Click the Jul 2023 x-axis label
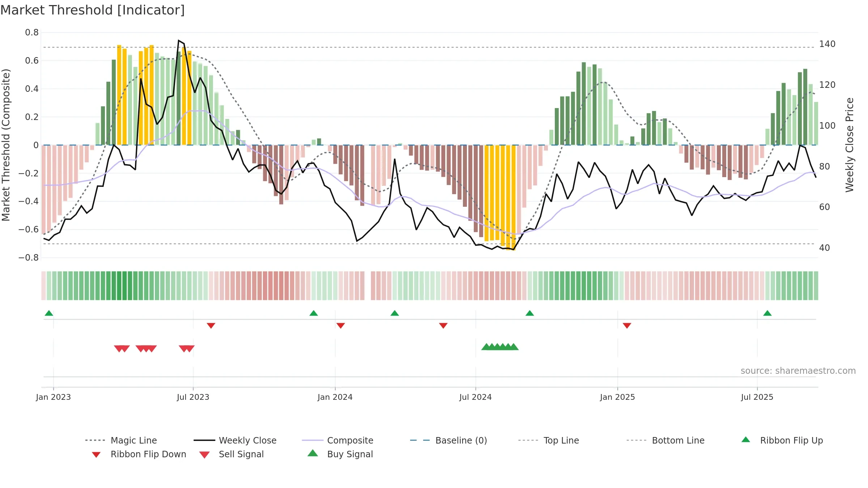Viewport: 868px width, 488px height. point(193,397)
